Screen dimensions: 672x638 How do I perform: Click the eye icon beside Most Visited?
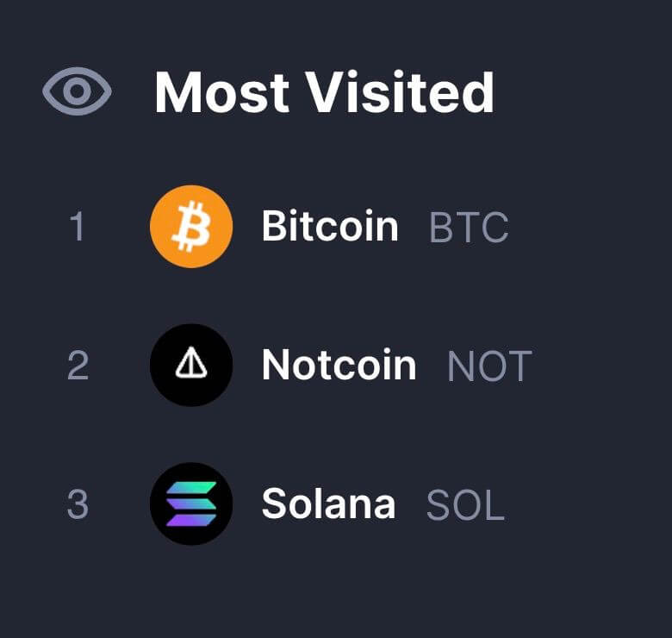(x=77, y=91)
